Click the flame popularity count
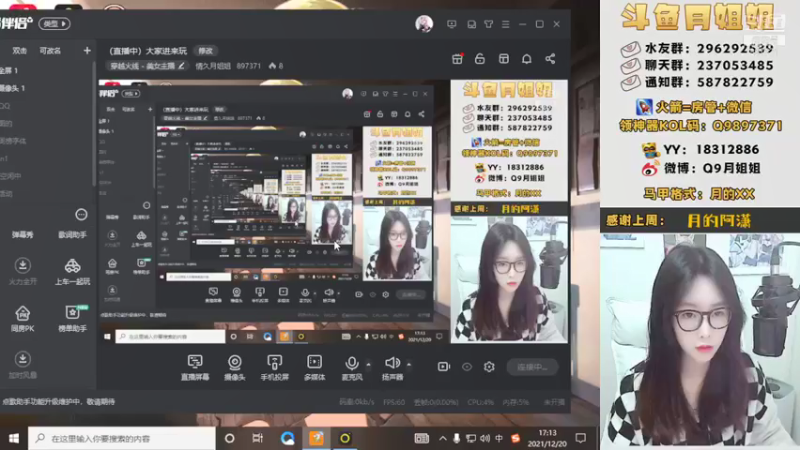 (276, 66)
